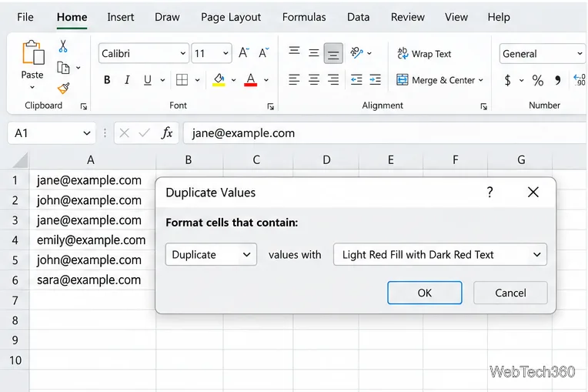Toggle Bold formatting
Image resolution: width=588 pixels, height=392 pixels.
tap(107, 80)
